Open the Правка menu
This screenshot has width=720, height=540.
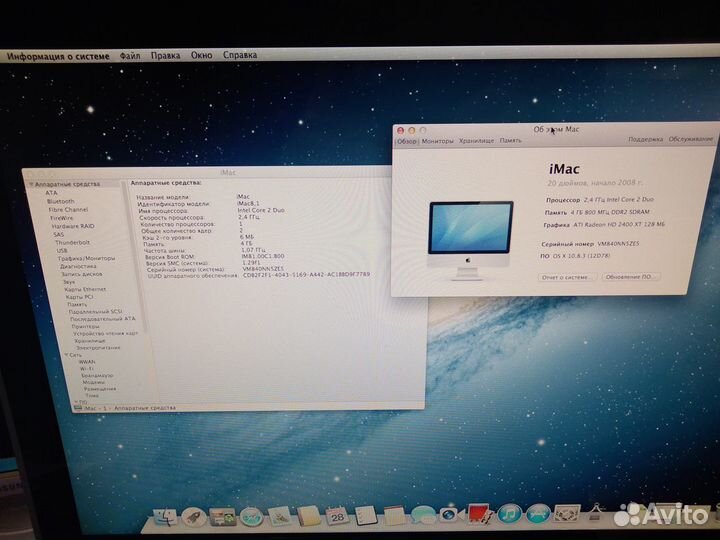click(x=165, y=56)
